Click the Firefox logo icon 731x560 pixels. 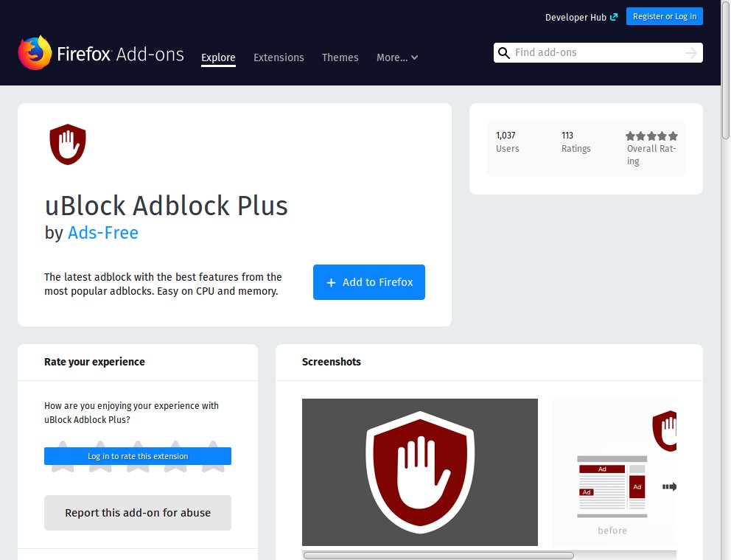[35, 53]
